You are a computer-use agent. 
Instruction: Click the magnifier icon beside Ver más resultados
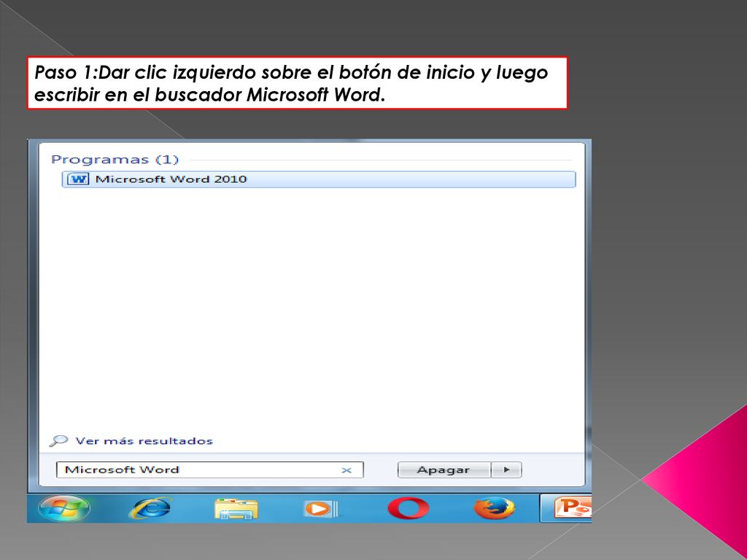(58, 441)
